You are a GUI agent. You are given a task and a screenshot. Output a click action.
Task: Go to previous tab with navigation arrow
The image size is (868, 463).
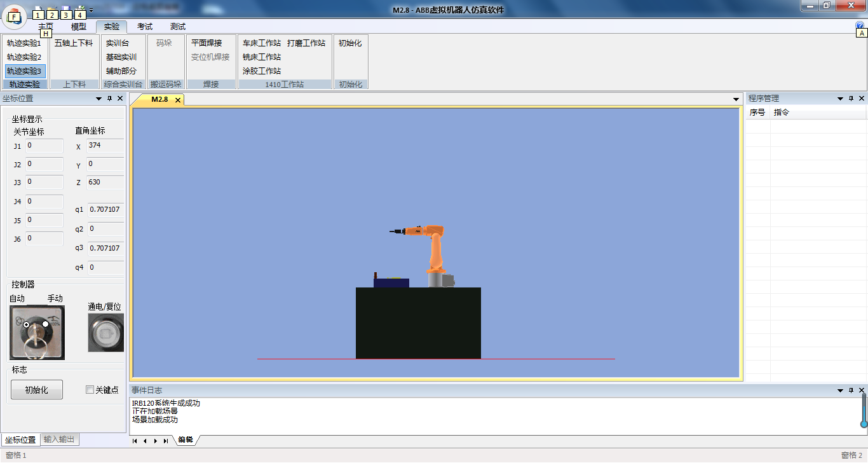click(x=145, y=440)
